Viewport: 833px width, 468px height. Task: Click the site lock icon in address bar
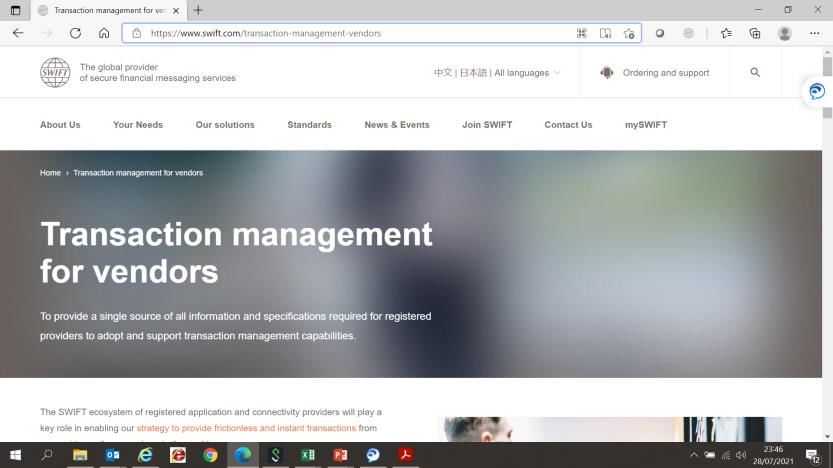pyautogui.click(x=137, y=33)
